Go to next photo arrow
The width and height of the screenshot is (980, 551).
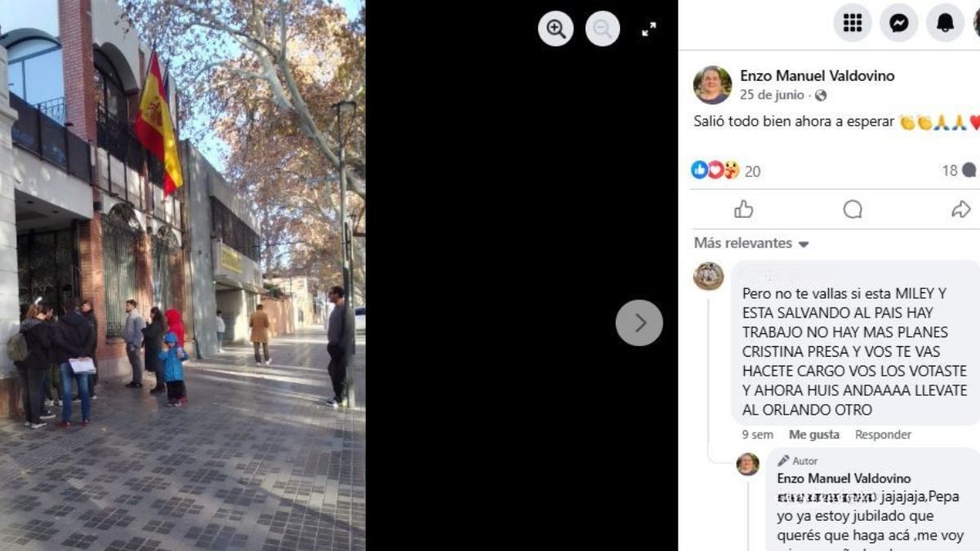[639, 323]
